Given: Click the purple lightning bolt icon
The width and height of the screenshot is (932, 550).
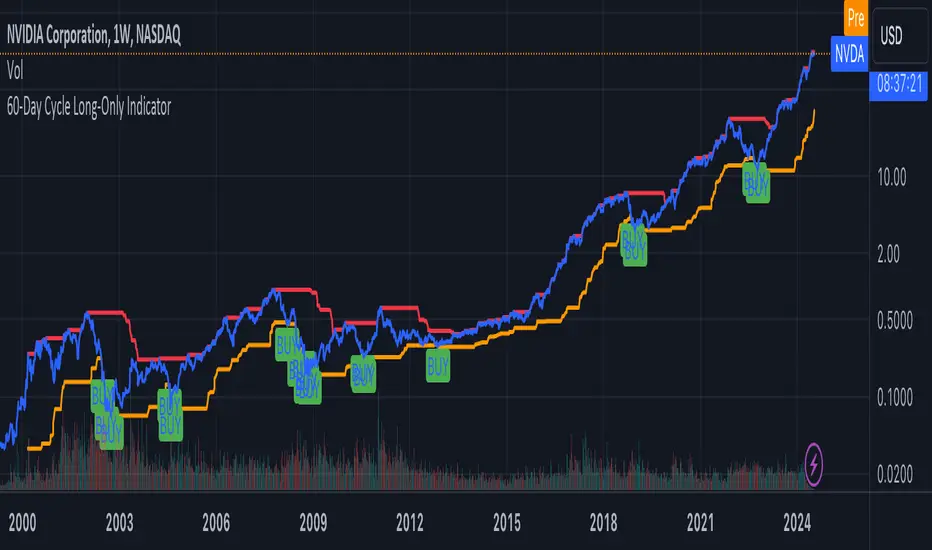Looking at the screenshot, I should pos(813,464).
